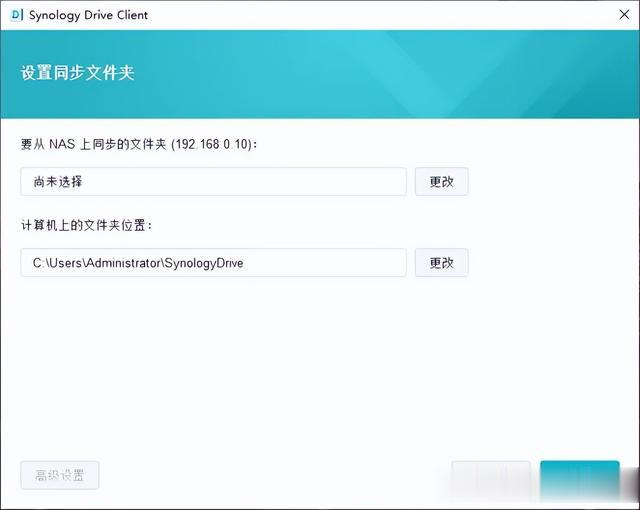Click 更改 next to the NAS folder field
640x510 pixels.
point(441,182)
